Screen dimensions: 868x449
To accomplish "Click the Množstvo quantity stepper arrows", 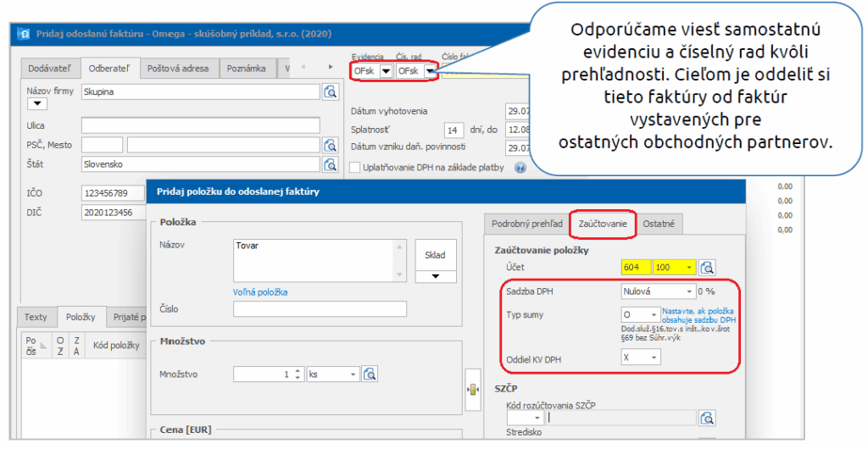I will (x=297, y=374).
